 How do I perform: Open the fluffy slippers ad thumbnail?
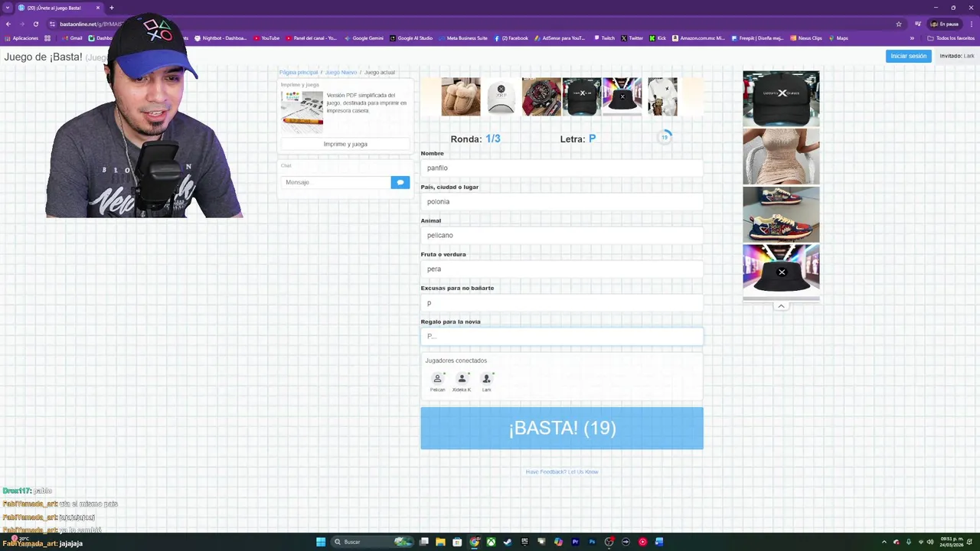pyautogui.click(x=461, y=97)
